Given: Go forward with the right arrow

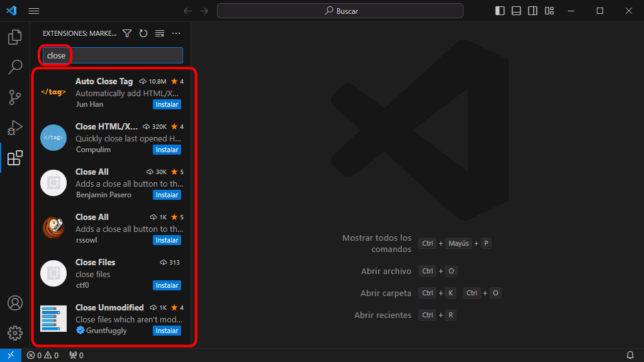Looking at the screenshot, I should pyautogui.click(x=204, y=11).
